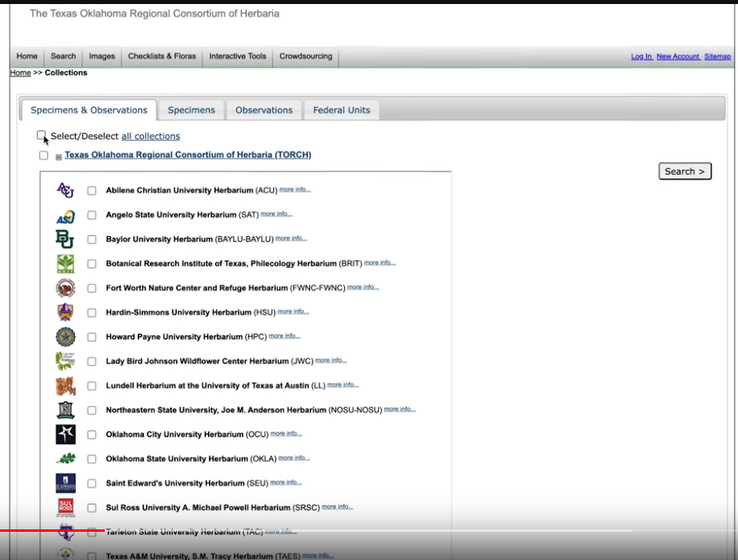Open more info for Baylor University Herbarium
738x560 pixels.
coord(292,239)
